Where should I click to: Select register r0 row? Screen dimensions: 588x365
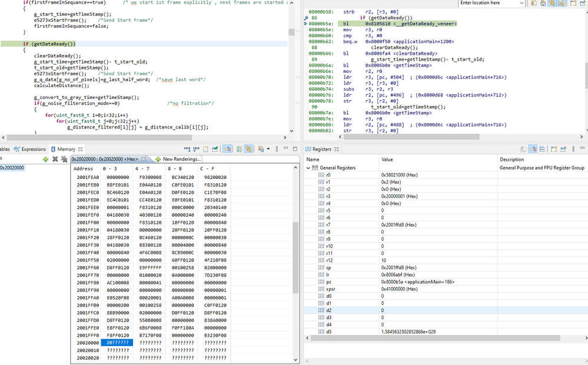[446, 175]
